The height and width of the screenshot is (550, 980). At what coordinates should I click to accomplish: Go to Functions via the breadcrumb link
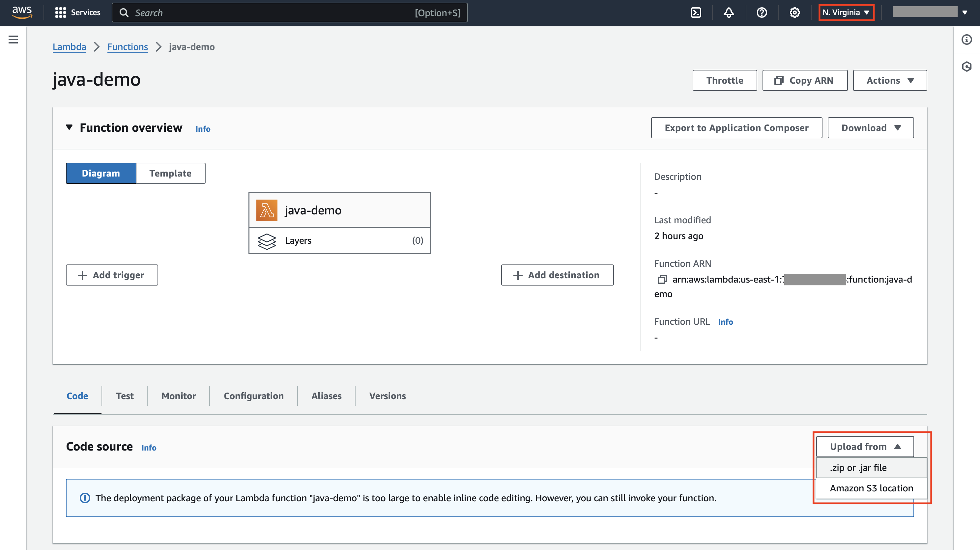128,47
